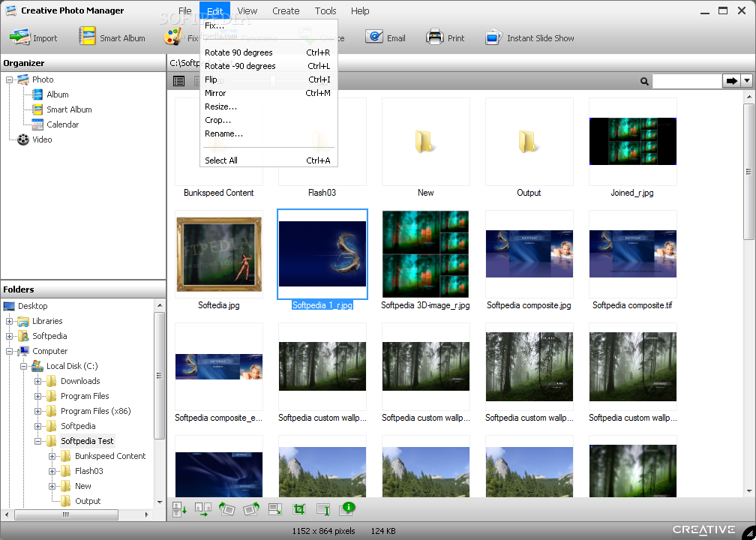Choose Rotate 90 degrees from Edit menu

coord(268,52)
